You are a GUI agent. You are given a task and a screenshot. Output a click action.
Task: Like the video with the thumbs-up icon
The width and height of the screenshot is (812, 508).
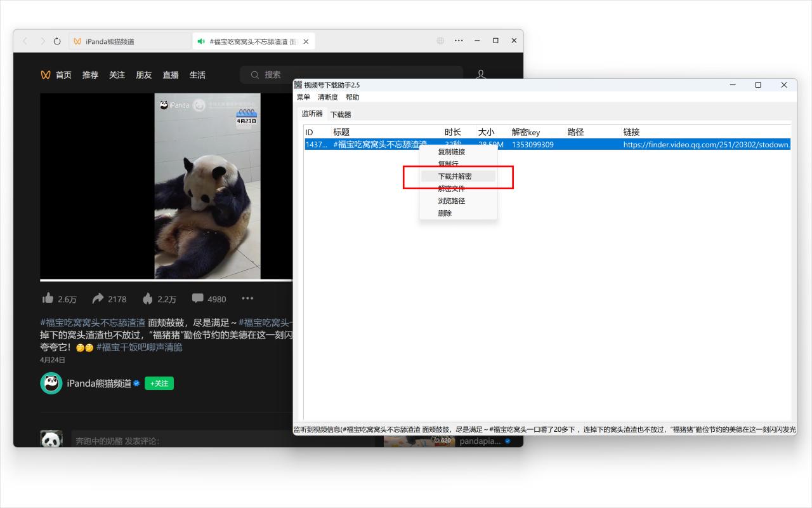click(47, 298)
